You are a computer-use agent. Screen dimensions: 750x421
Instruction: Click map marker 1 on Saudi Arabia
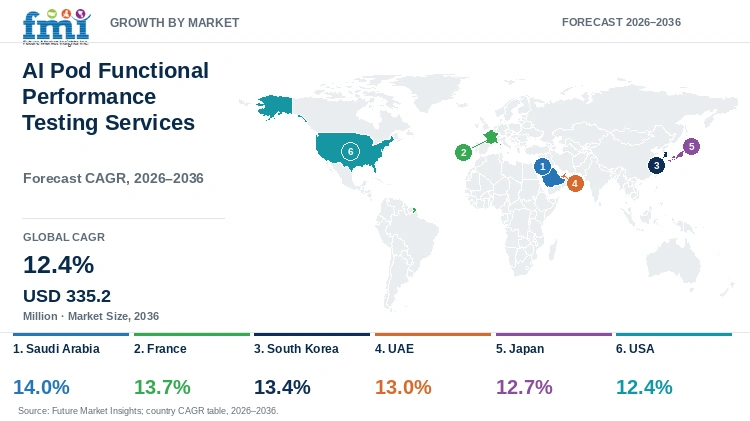point(542,166)
